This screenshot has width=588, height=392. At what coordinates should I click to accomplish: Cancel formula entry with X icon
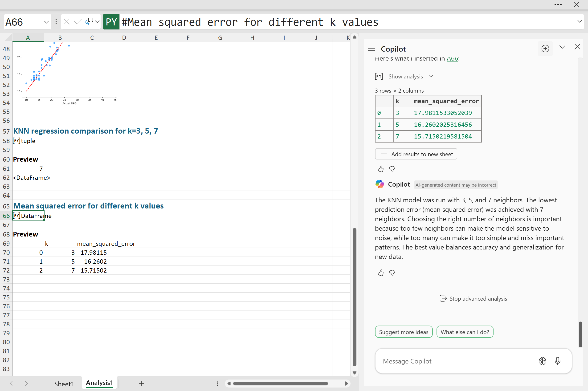66,22
